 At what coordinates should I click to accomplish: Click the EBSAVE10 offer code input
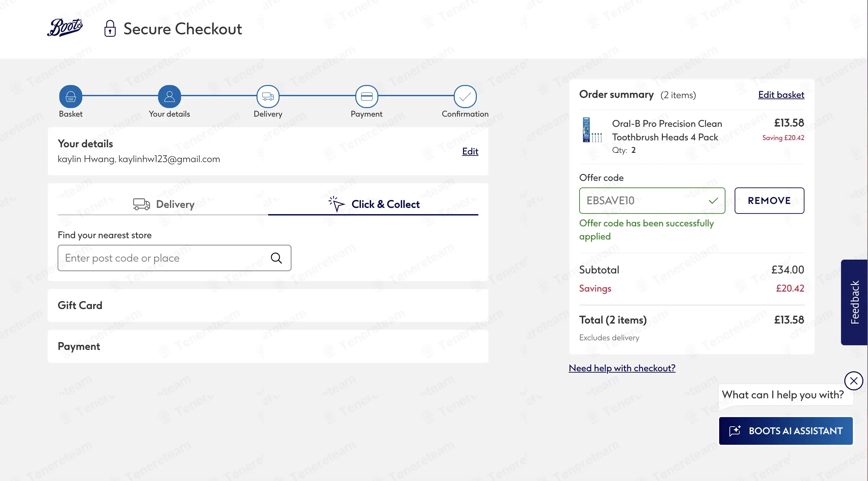tap(652, 201)
